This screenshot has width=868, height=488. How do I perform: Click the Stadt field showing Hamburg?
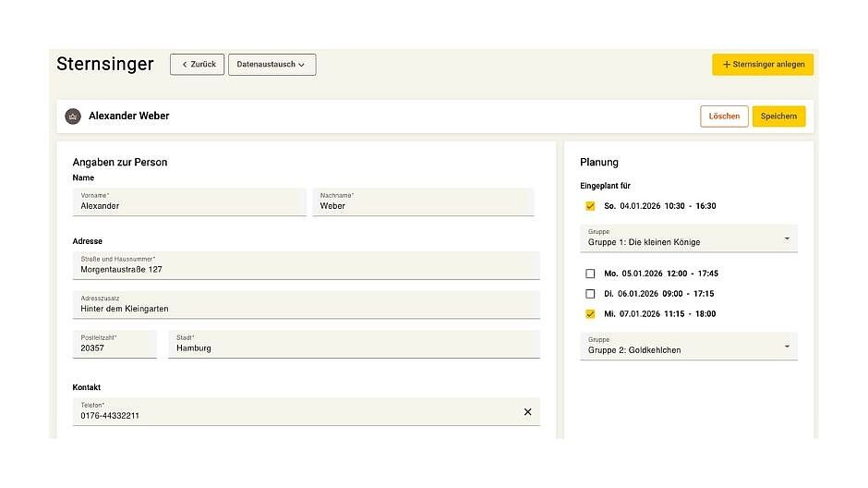pyautogui.click(x=354, y=344)
